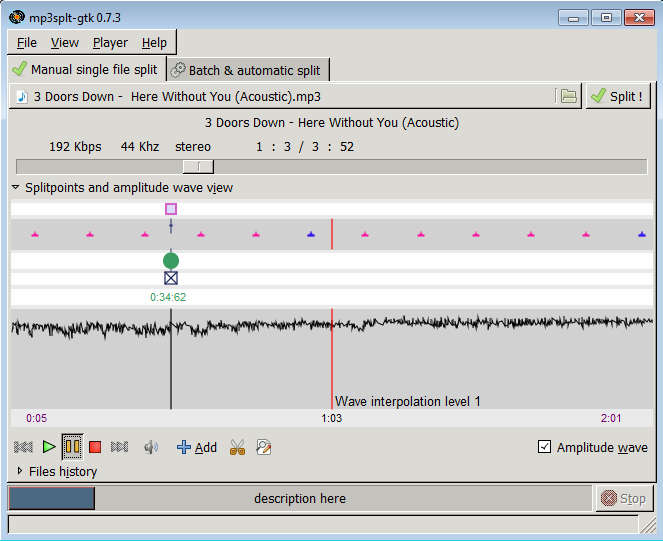Click the song position slider handle
This screenshot has width=663, height=541.
click(198, 166)
